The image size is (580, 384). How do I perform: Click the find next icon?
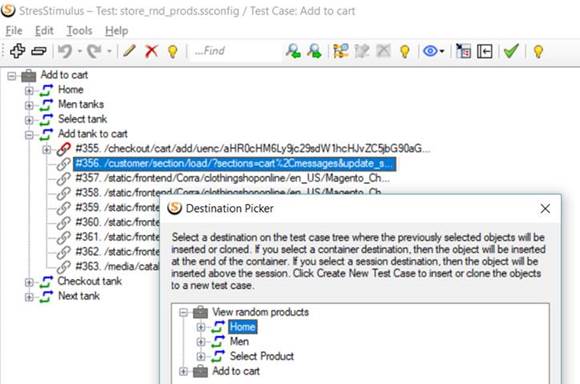(x=314, y=51)
